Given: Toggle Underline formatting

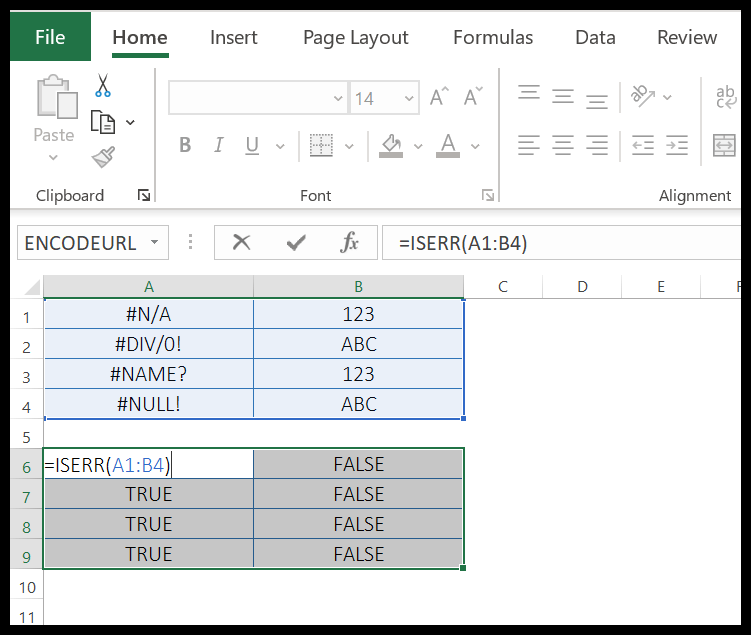Looking at the screenshot, I should (x=252, y=146).
